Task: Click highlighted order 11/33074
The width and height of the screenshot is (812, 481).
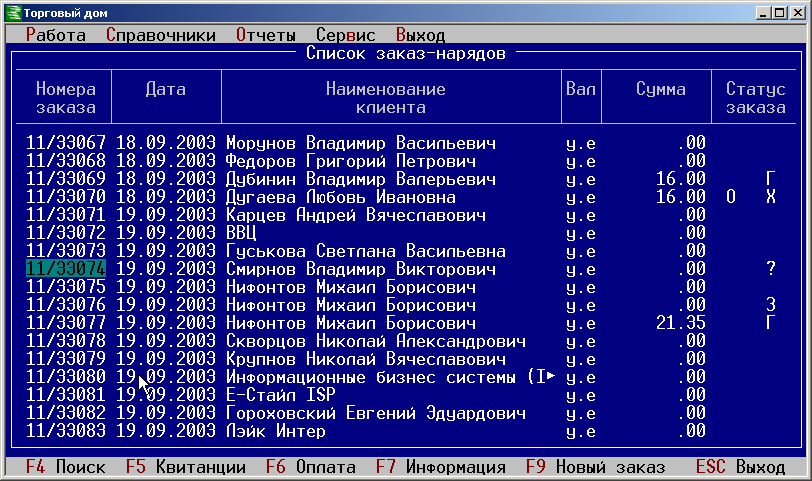Action: click(x=66, y=269)
